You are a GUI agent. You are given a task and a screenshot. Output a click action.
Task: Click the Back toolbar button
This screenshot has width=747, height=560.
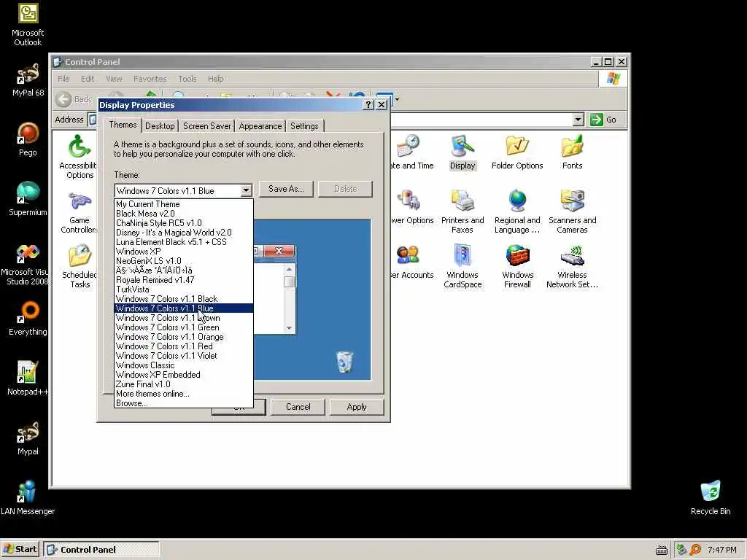[74, 99]
